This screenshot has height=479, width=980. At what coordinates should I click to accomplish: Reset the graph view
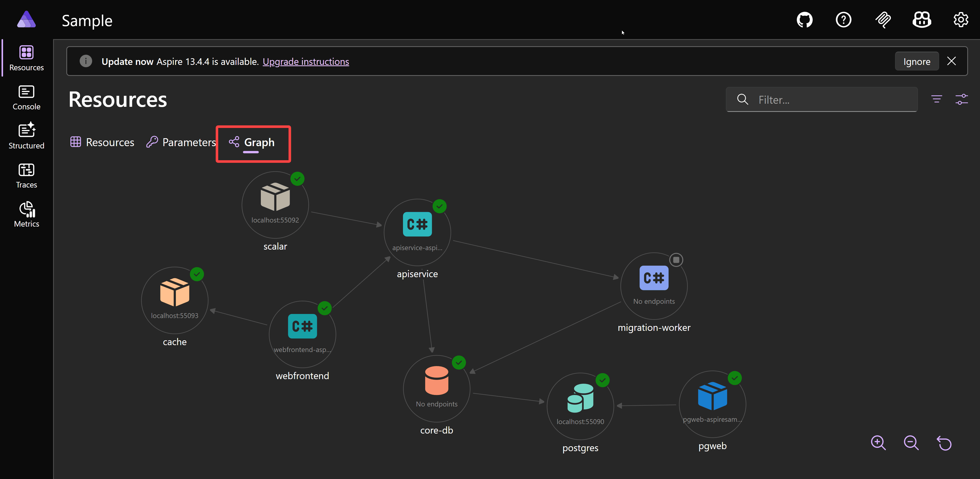coord(944,443)
